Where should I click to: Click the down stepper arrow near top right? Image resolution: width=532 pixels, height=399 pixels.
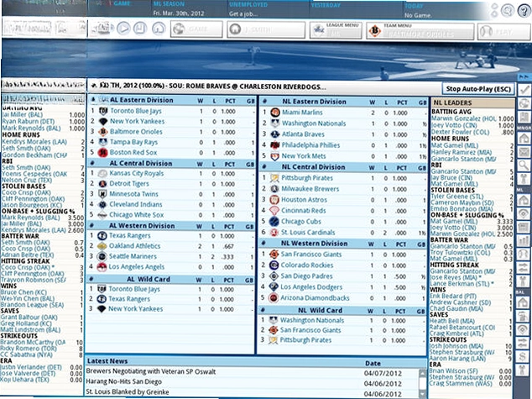[x=494, y=14]
